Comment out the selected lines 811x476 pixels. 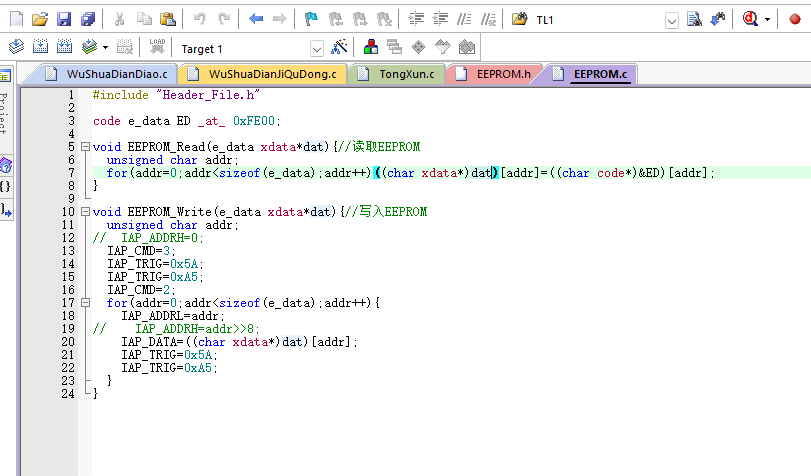[x=464, y=20]
